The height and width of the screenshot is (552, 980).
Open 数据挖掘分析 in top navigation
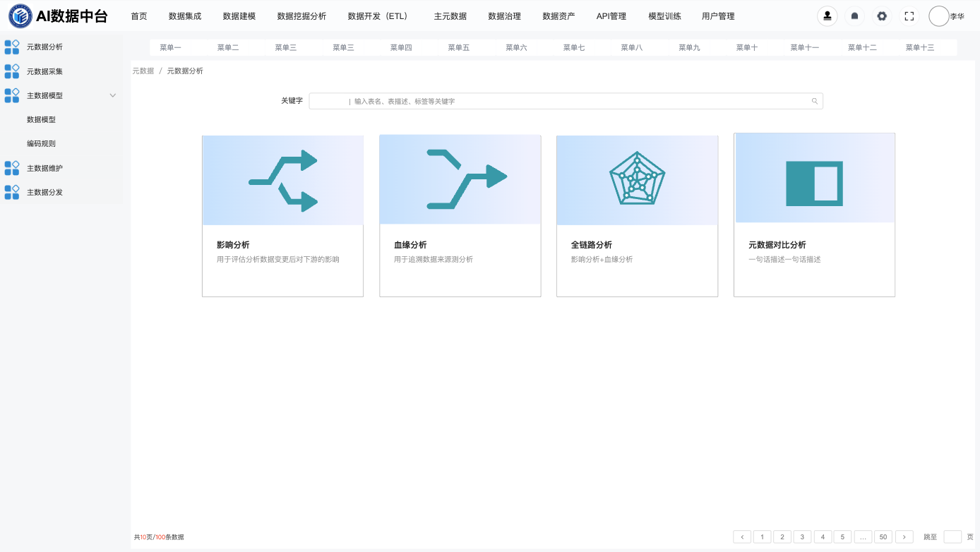click(x=302, y=16)
